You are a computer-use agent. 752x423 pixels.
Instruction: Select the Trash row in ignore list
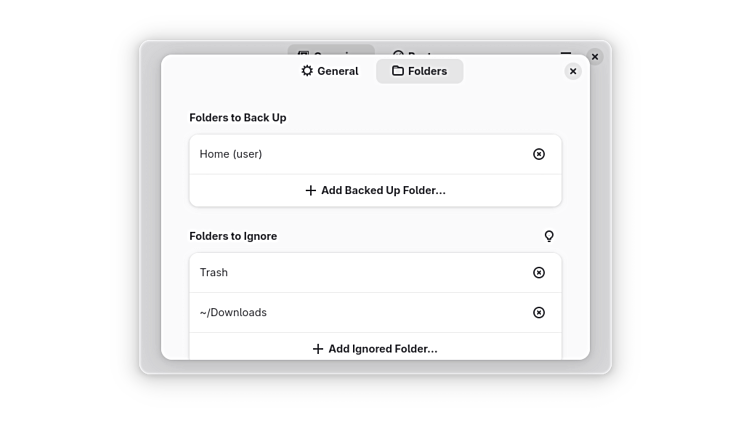coord(350,272)
